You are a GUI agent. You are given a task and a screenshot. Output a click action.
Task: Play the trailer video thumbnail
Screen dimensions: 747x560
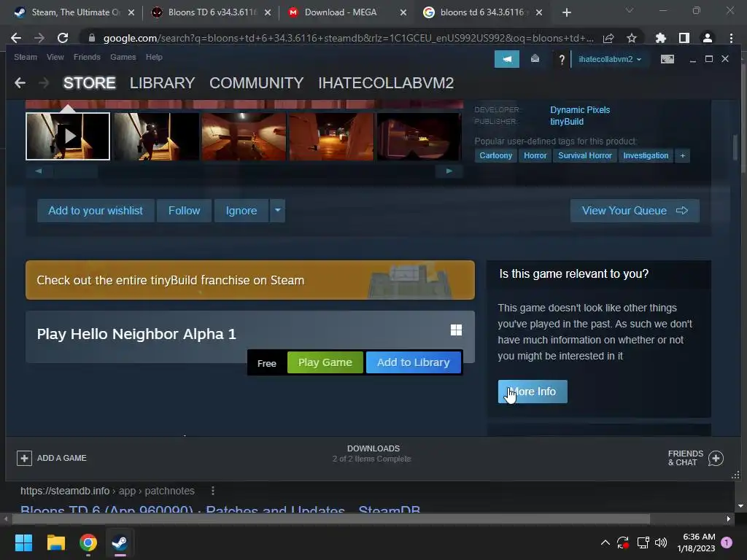68,136
